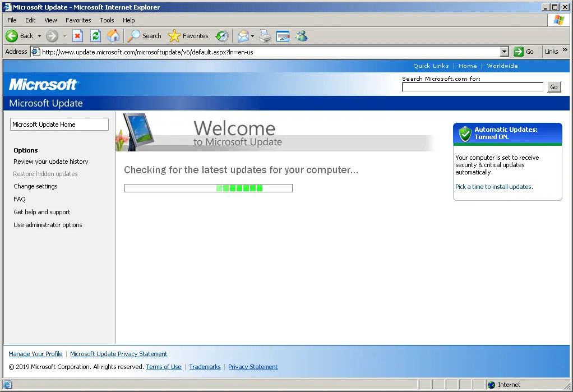The height and width of the screenshot is (392, 573).
Task: Click 'Checking for the latest updates' text
Action: [241, 170]
